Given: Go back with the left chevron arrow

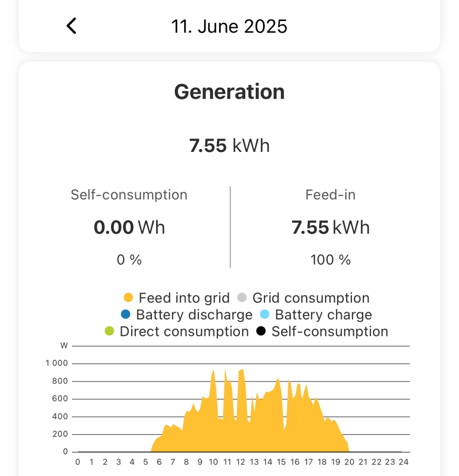Looking at the screenshot, I should coord(71,26).
